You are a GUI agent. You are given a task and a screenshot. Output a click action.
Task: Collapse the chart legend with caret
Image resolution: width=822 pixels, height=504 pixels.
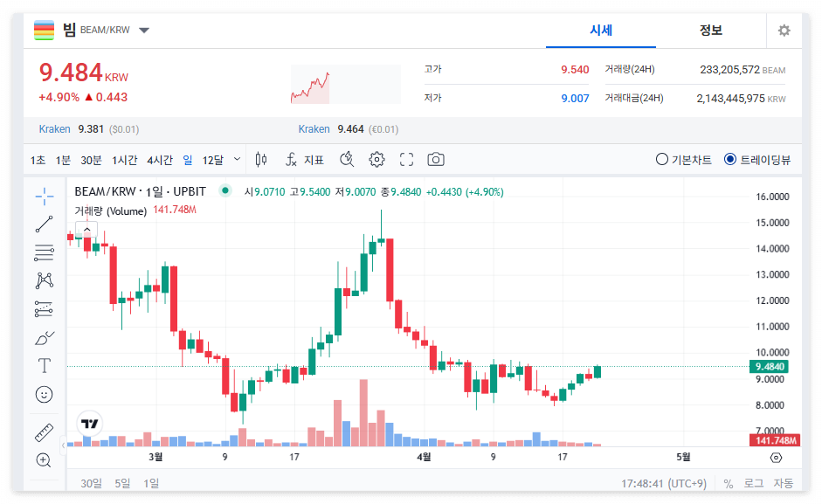(87, 230)
